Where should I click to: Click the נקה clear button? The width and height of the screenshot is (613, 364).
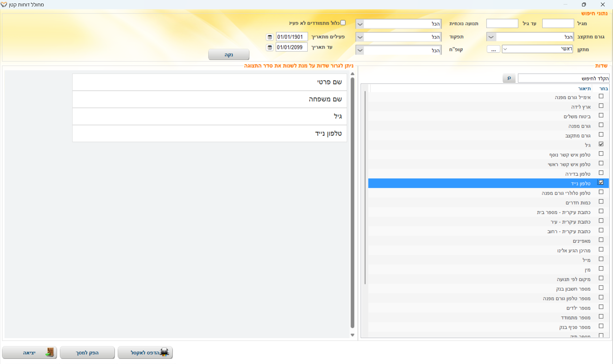(x=229, y=55)
